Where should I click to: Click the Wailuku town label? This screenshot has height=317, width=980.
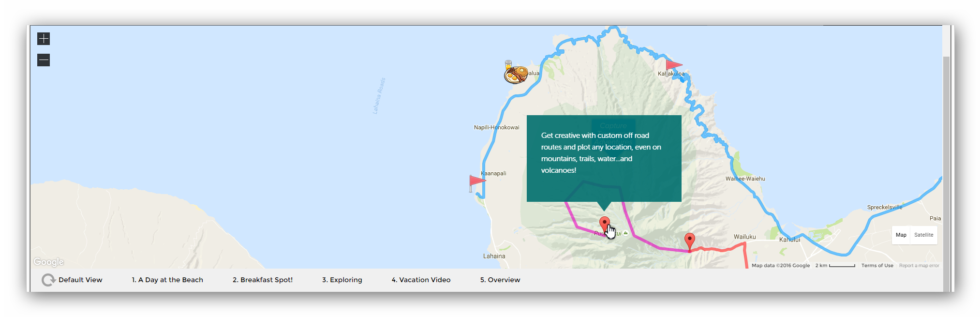[744, 237]
